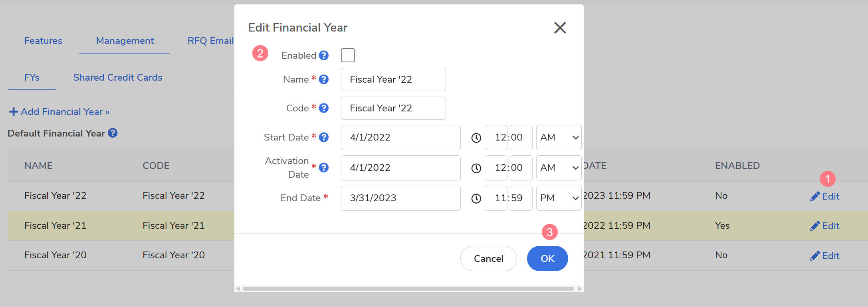Click the help icon beside Name field

[324, 79]
